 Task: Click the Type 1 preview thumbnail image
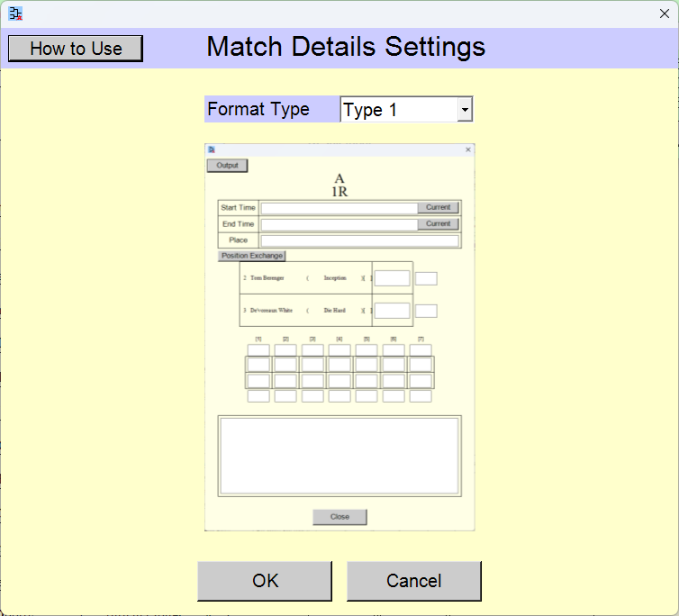click(x=339, y=338)
